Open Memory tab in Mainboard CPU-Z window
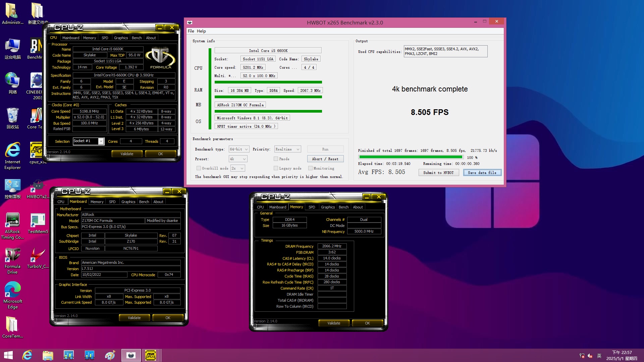The width and height of the screenshot is (644, 362). pos(97,202)
